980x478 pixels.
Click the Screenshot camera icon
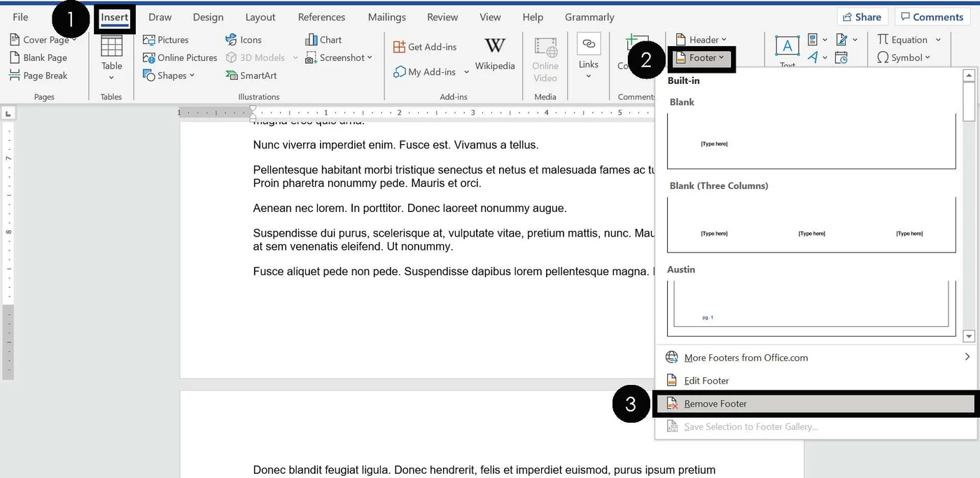[311, 57]
